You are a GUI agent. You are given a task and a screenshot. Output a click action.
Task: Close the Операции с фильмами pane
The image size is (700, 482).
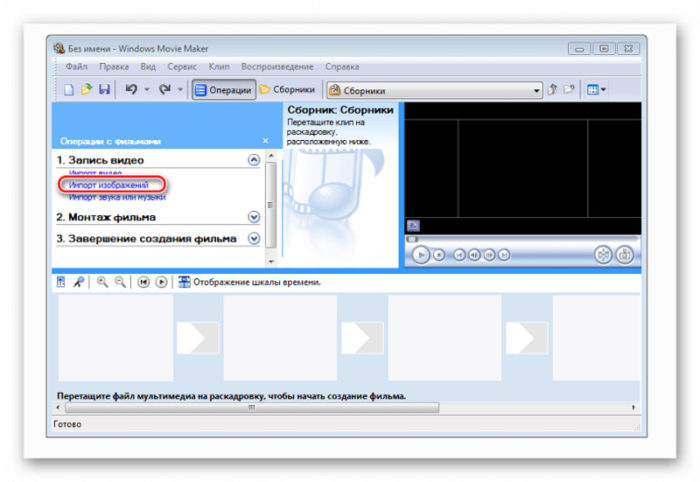point(266,141)
